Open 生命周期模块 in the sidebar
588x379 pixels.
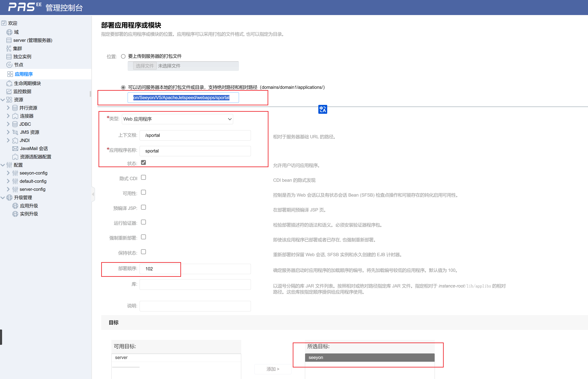pos(27,83)
